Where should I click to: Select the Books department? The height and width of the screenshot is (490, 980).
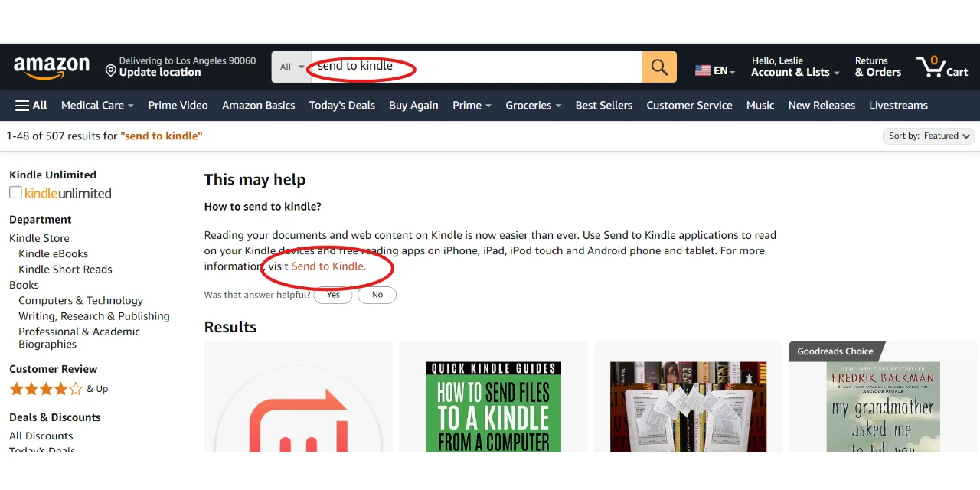point(24,285)
